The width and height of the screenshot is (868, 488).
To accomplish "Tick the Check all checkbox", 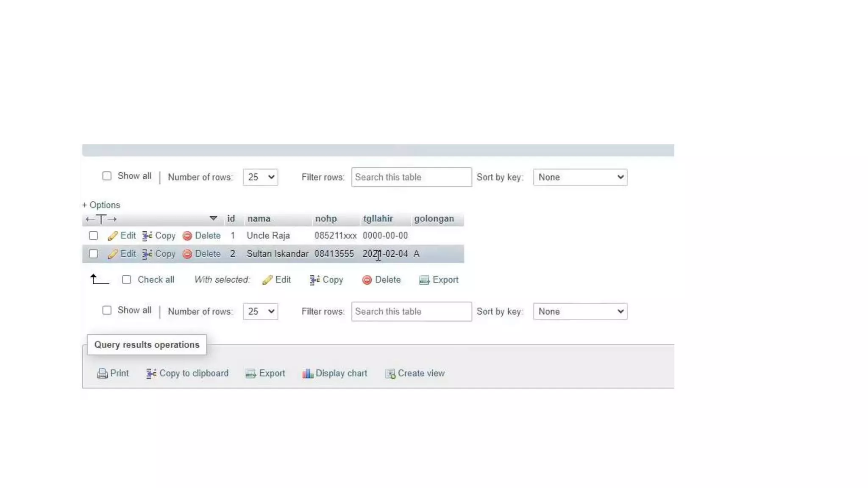I will 126,280.
